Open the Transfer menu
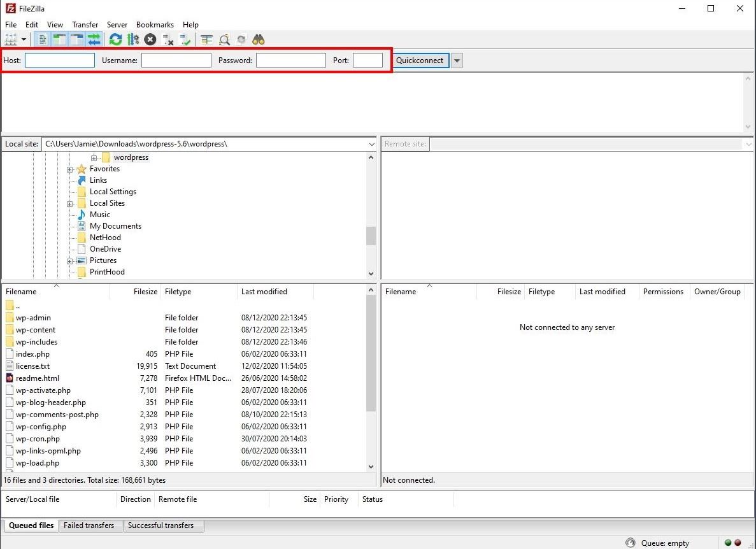The width and height of the screenshot is (756, 549). (x=85, y=25)
